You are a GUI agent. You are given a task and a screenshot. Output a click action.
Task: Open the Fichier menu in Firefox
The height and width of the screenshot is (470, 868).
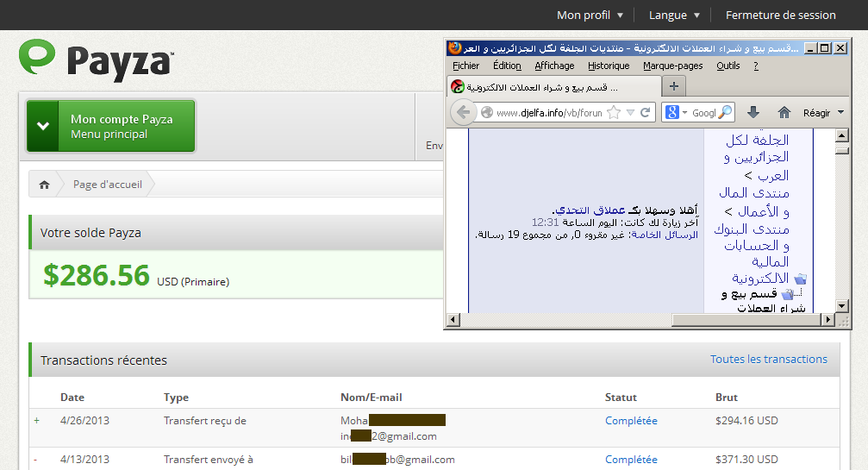(465, 66)
